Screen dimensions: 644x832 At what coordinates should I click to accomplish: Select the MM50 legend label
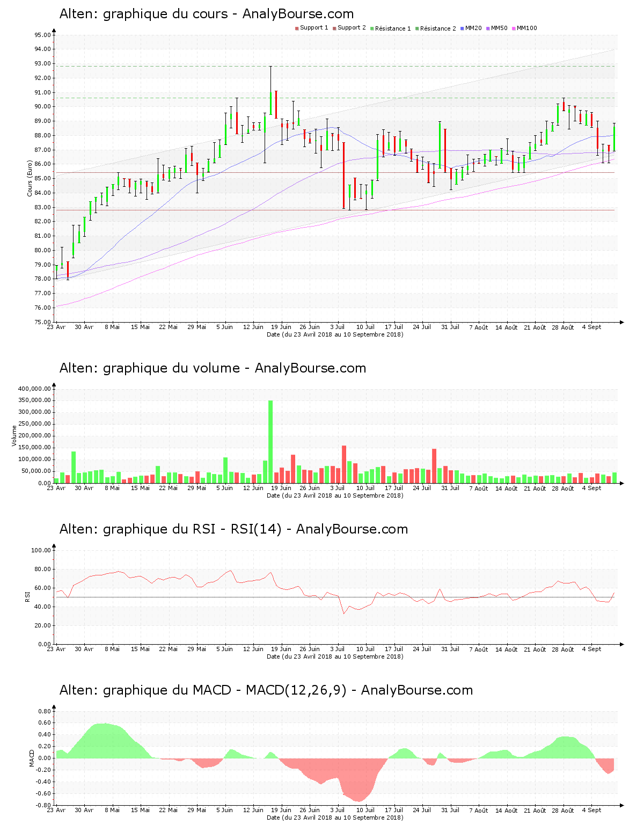(x=499, y=28)
